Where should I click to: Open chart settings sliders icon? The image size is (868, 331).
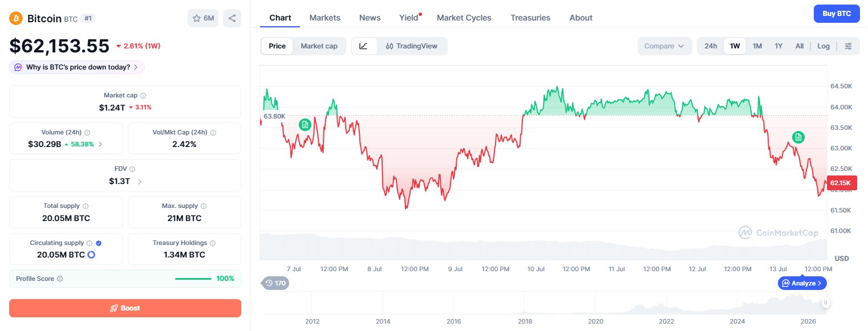click(x=849, y=46)
